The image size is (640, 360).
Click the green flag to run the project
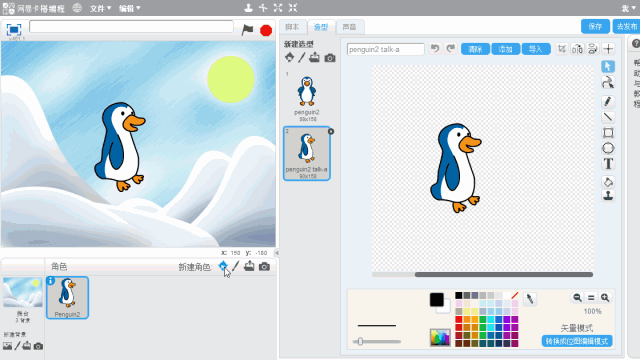pyautogui.click(x=247, y=29)
